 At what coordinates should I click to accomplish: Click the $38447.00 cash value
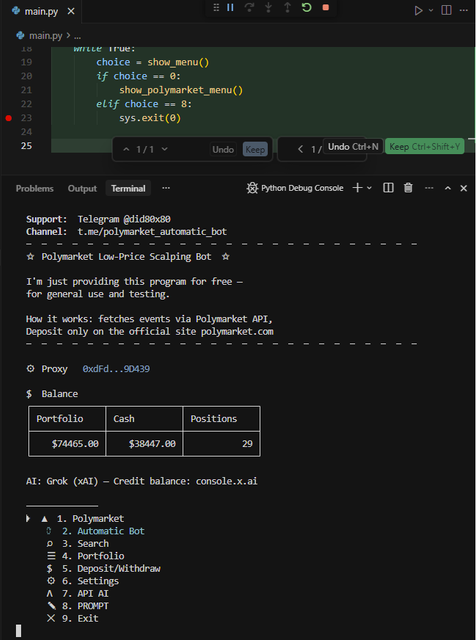pos(152,444)
